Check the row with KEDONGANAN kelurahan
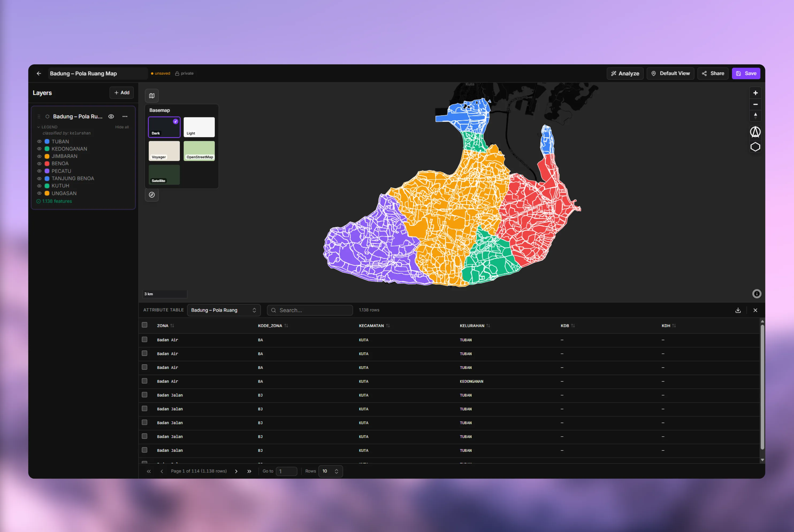794x532 pixels. 145,381
